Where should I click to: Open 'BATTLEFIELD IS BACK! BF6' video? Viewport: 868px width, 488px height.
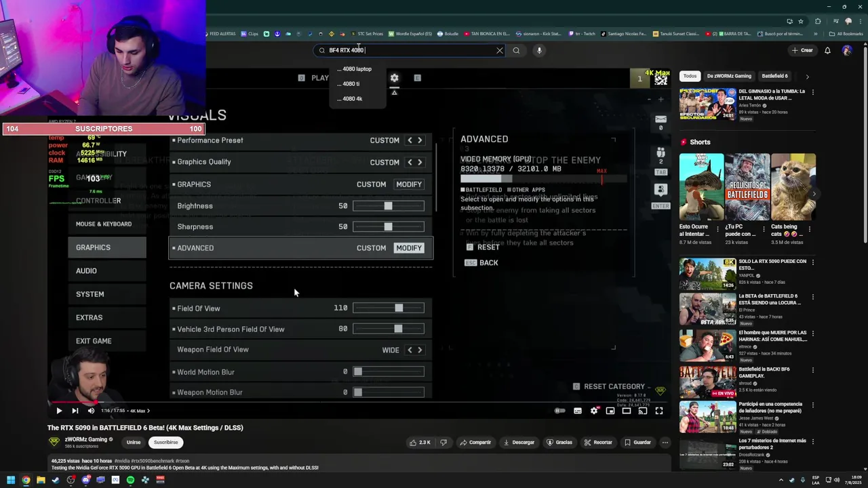(x=707, y=382)
